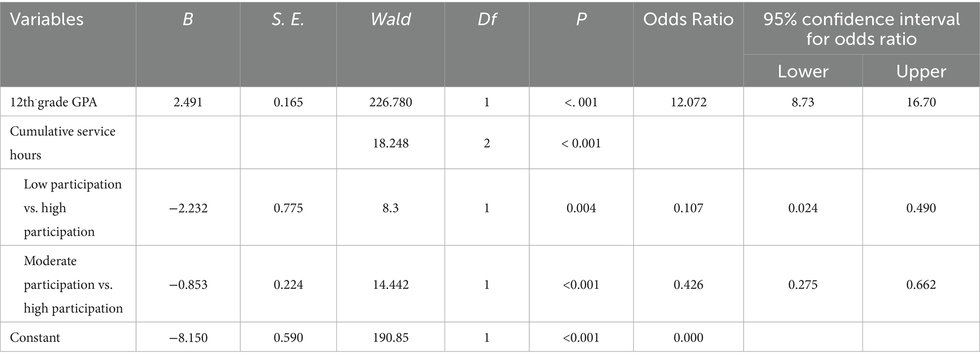Click the 12.072 odds ratio cell
980x360 pixels.
[x=688, y=102]
